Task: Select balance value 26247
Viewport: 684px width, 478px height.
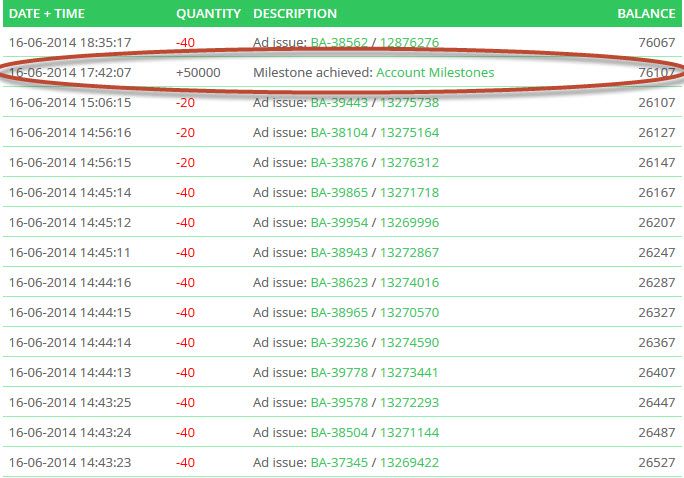Action: 657,253
